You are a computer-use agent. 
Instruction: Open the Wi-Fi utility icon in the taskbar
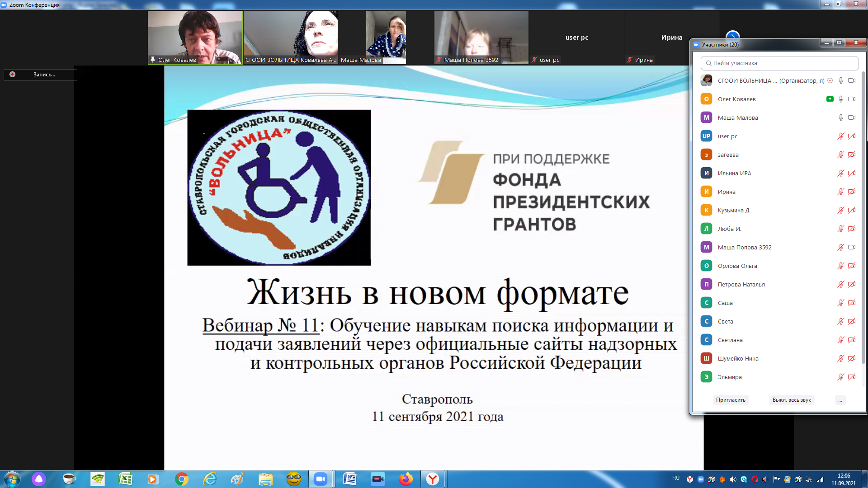pos(98,479)
